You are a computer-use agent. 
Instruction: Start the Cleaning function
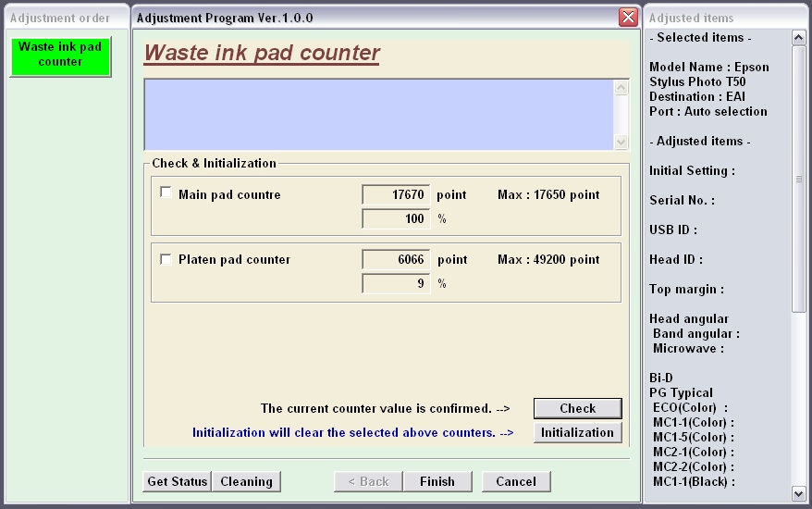[247, 481]
